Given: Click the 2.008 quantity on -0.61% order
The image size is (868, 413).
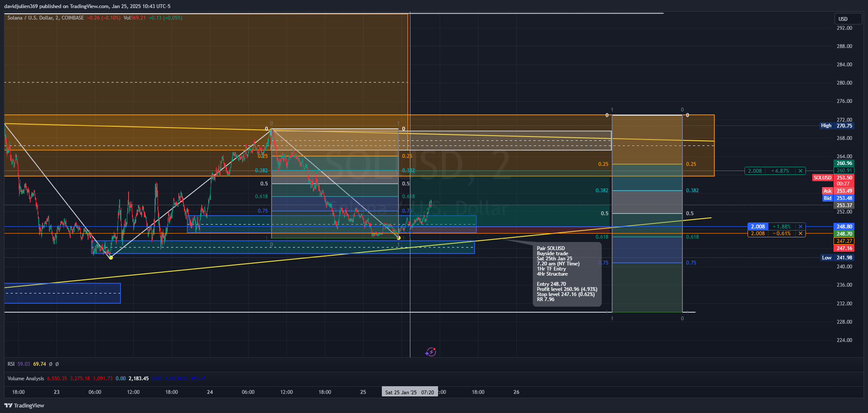Looking at the screenshot, I should [758, 234].
